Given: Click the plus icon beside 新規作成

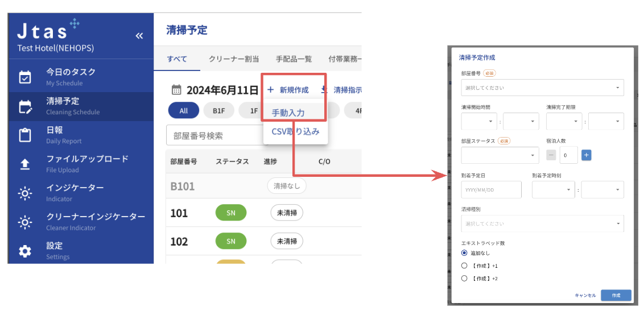Looking at the screenshot, I should click(270, 89).
